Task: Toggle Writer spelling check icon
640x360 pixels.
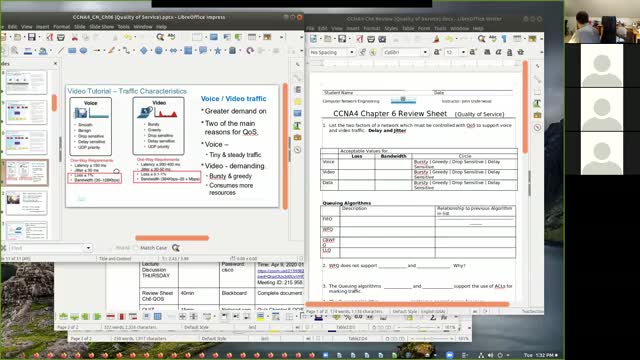Action: click(x=493, y=39)
